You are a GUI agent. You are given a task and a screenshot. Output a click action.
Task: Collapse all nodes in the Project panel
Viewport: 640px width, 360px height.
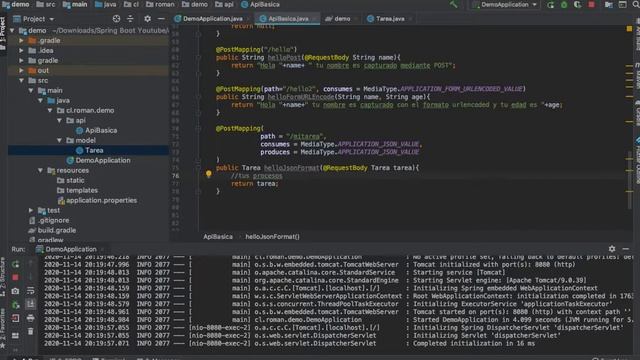[x=130, y=19]
